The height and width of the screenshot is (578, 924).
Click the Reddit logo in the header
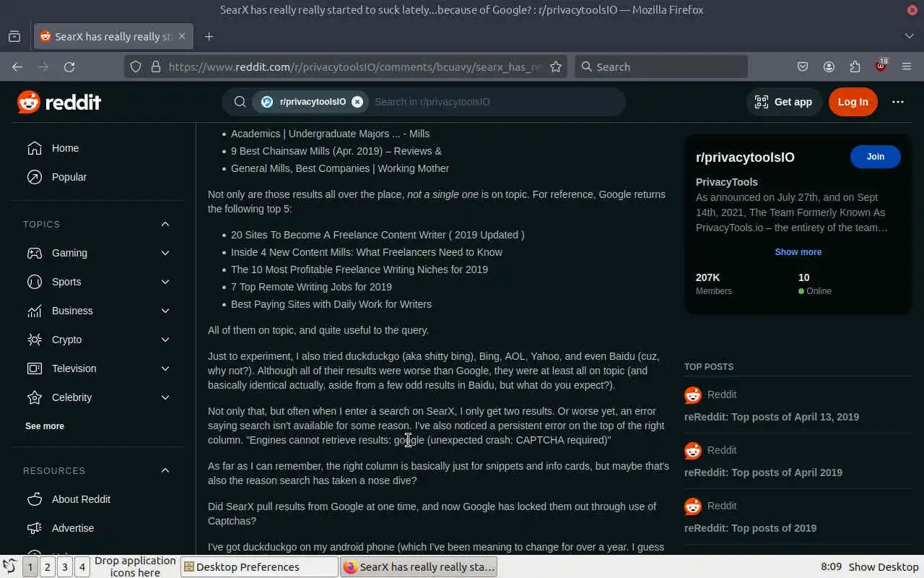point(59,102)
